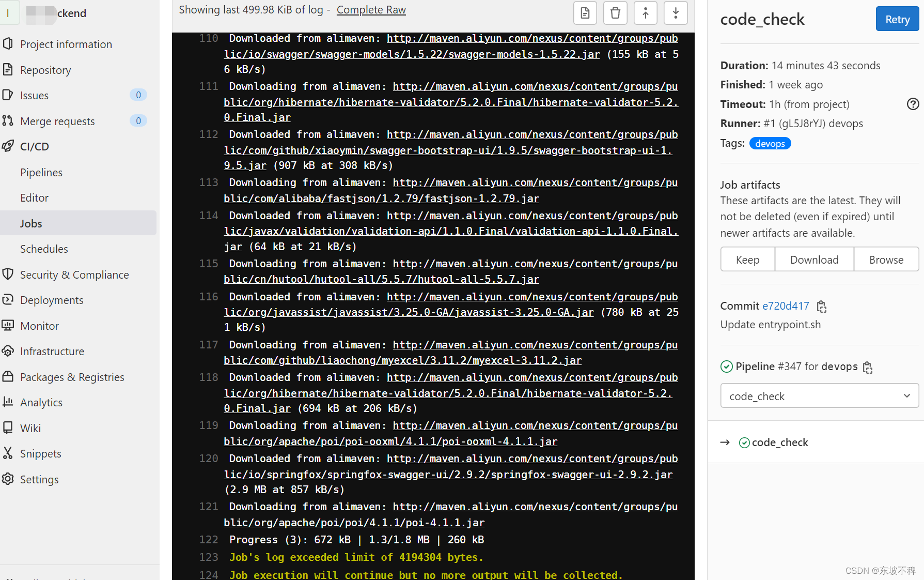Click the project avatar in sidebar

coord(8,13)
